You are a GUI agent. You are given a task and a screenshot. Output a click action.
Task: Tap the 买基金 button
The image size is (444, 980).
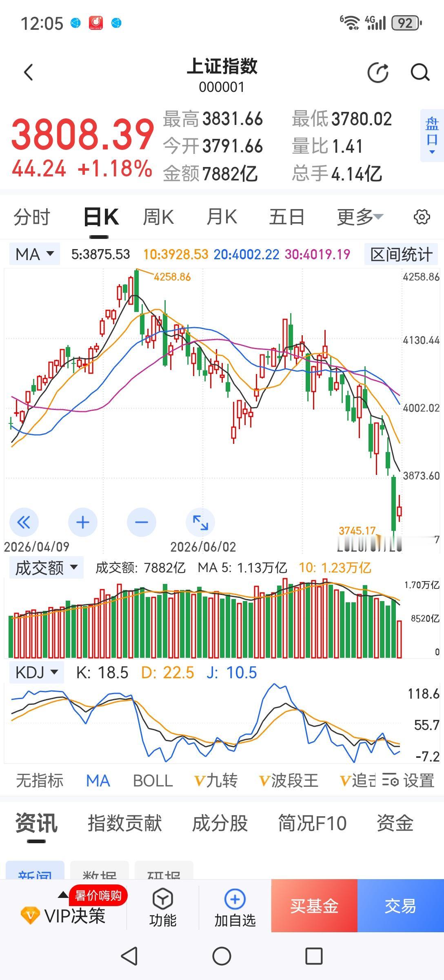(314, 905)
